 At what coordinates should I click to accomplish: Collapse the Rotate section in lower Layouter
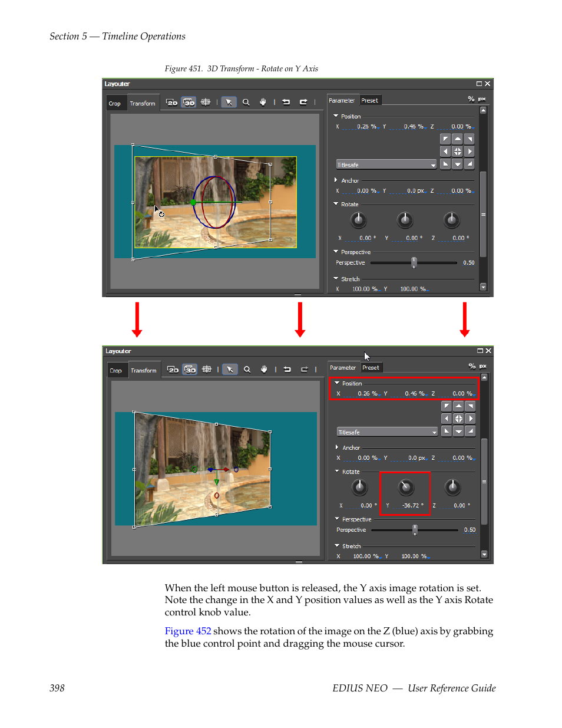[x=337, y=472]
